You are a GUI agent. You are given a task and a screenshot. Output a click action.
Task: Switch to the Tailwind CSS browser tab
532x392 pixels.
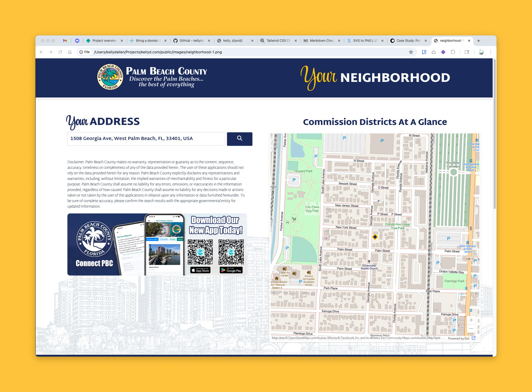[278, 41]
